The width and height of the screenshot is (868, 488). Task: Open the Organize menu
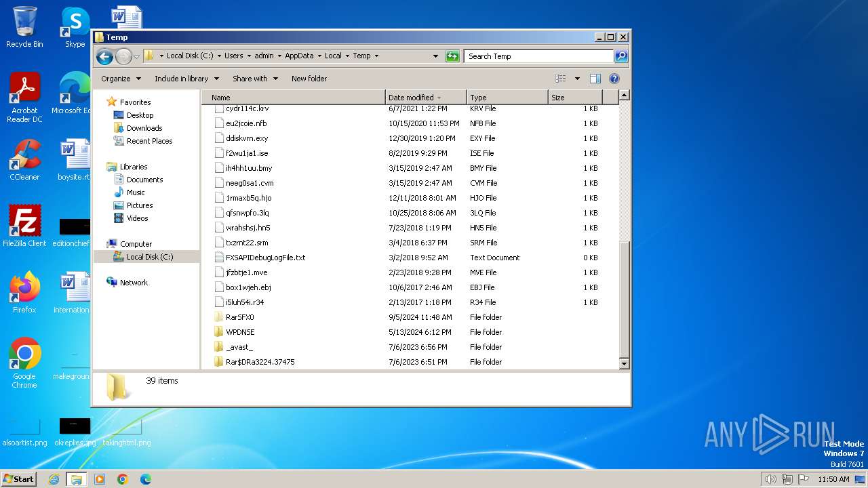click(x=121, y=79)
